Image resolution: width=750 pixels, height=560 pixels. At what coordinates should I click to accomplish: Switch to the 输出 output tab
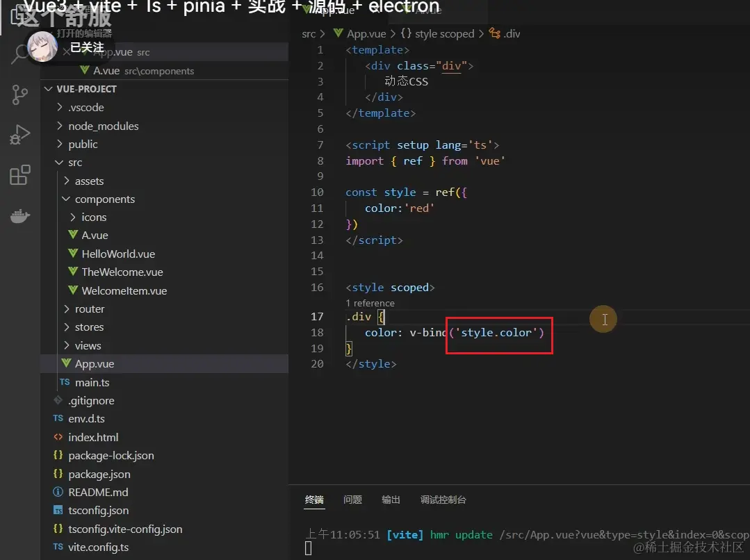(x=391, y=500)
